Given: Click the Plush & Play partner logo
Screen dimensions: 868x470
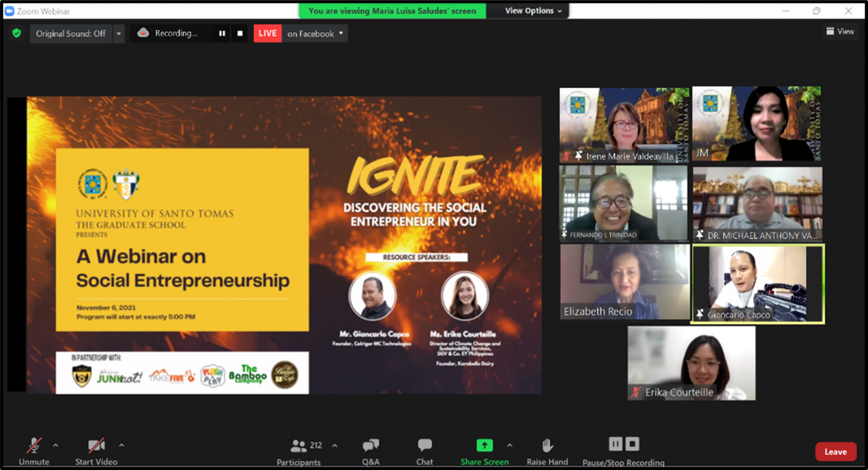Looking at the screenshot, I should [x=212, y=376].
